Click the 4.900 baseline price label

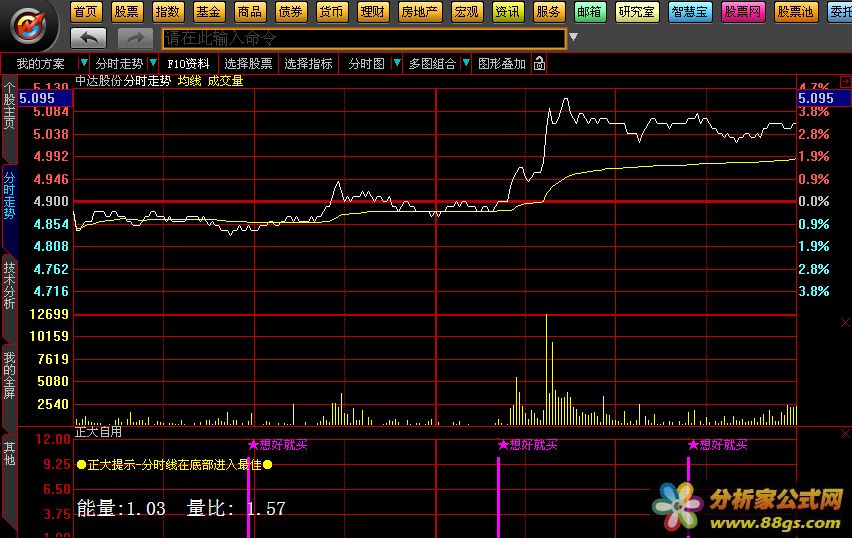point(51,202)
